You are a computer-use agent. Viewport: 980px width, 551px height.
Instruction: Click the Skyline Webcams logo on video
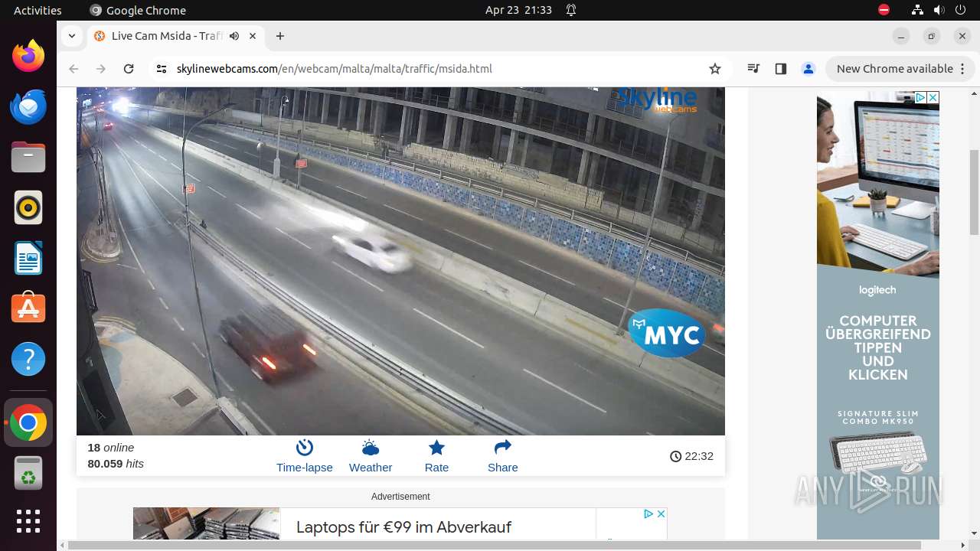click(657, 99)
